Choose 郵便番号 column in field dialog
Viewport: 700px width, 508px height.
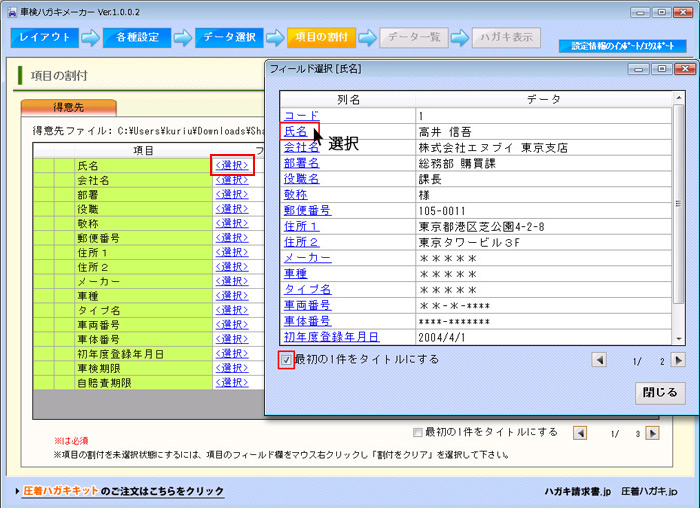(308, 211)
